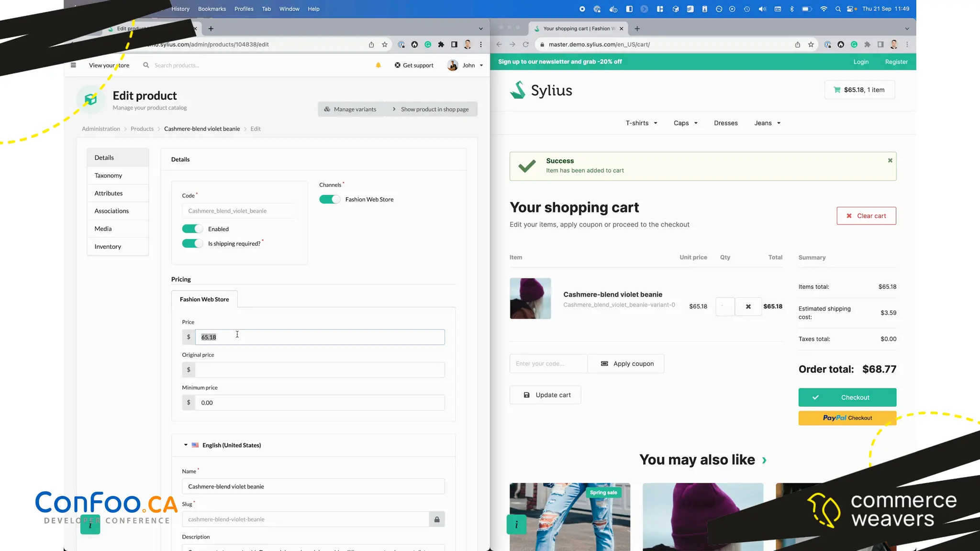Screen dimensions: 980x551
Task: Bookmark the cart page with the star icon
Action: pyautogui.click(x=811, y=44)
